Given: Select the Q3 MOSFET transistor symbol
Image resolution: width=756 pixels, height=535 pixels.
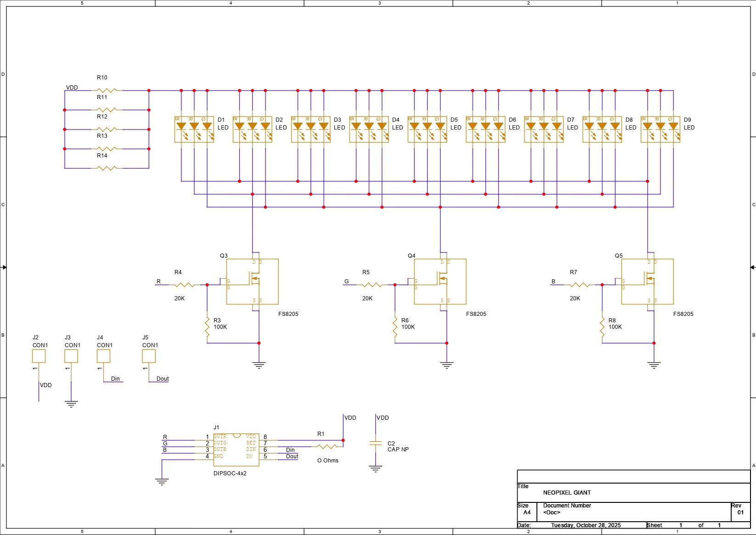Looking at the screenshot, I should click(252, 282).
